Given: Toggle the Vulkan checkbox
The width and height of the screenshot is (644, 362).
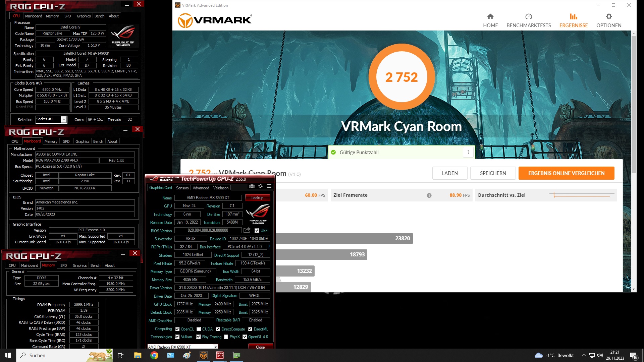Looking at the screenshot, I should click(x=177, y=337).
